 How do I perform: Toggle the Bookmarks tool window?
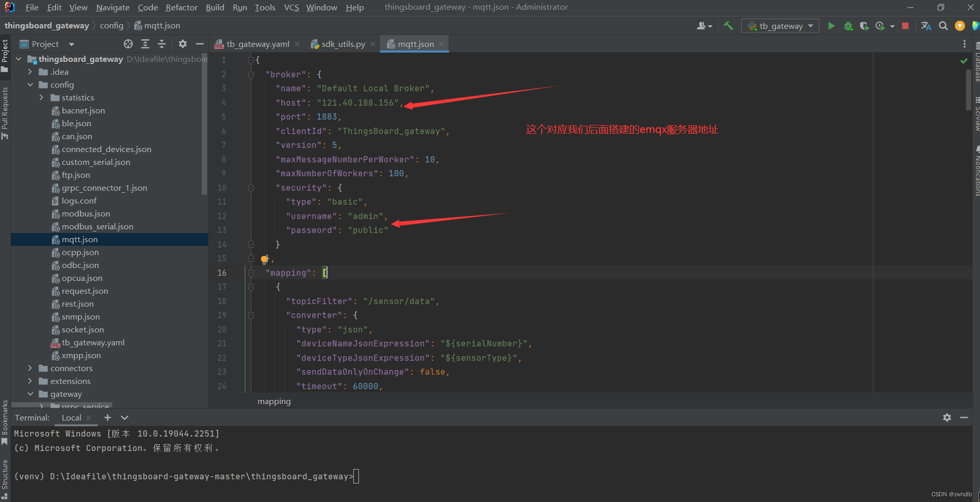[5, 423]
